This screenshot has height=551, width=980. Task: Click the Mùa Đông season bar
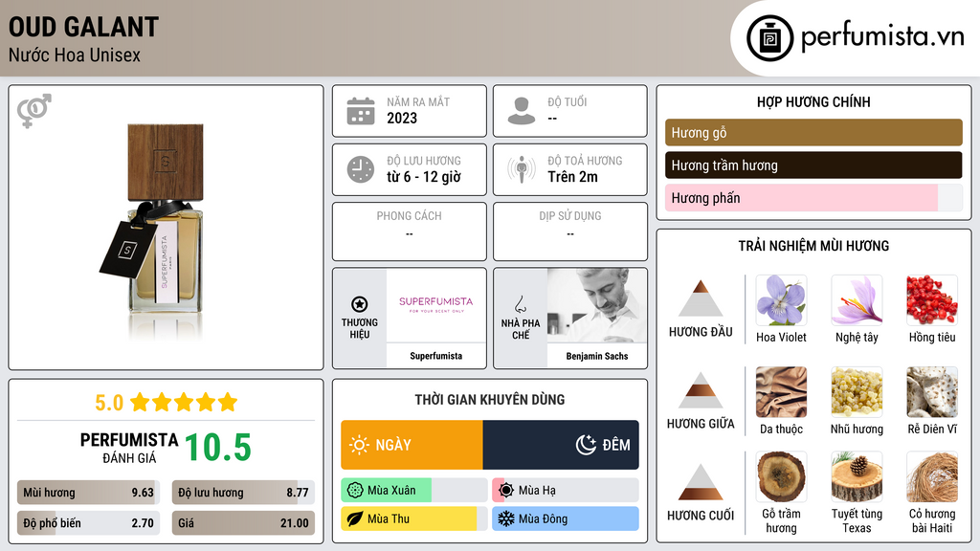[566, 518]
